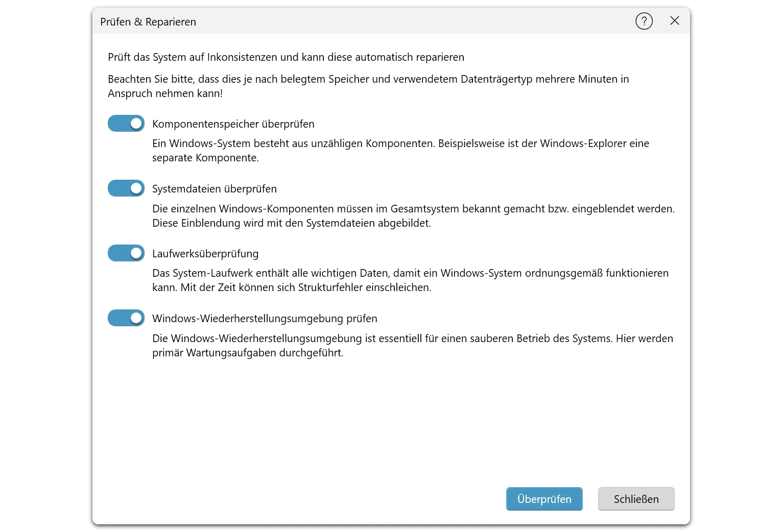Click the Prüfen & Reparieren title text
The width and height of the screenshot is (782, 532).
(148, 22)
